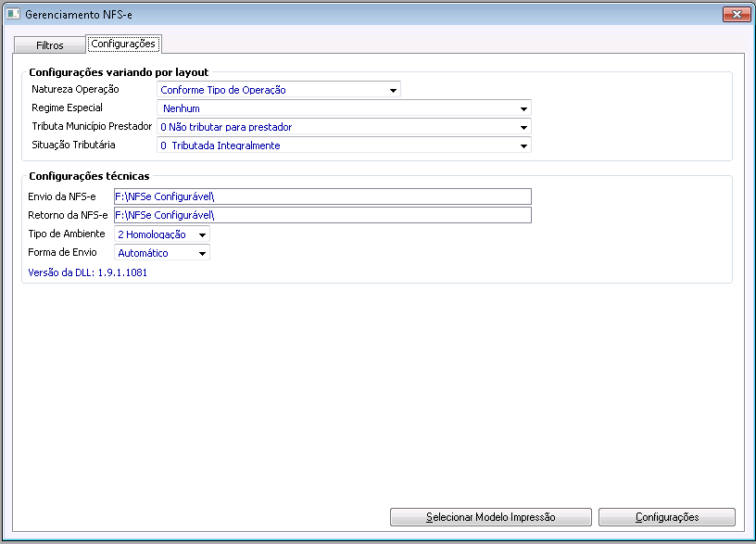756x544 pixels.
Task: Click the Retorno da NFS-e path field
Action: pos(321,215)
